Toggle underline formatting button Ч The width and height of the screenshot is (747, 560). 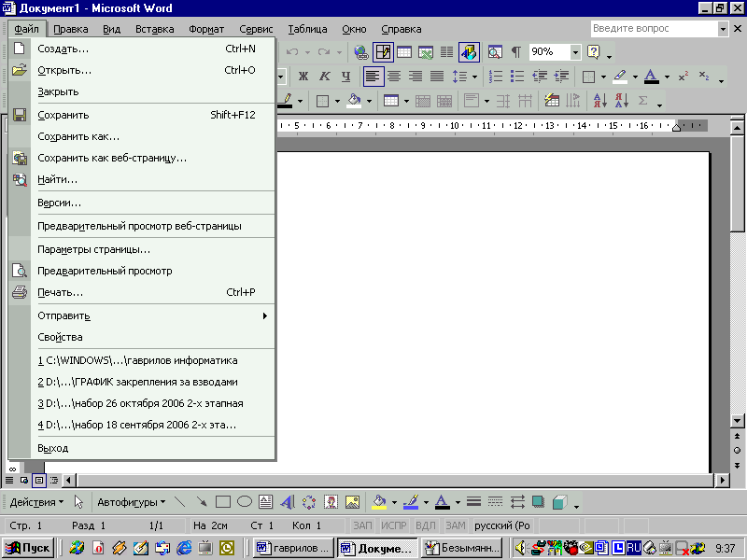(346, 77)
